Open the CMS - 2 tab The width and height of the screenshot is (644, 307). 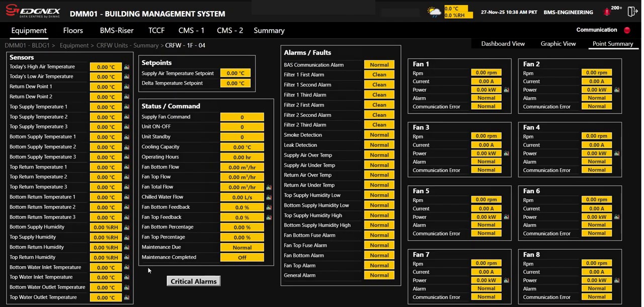tap(230, 31)
